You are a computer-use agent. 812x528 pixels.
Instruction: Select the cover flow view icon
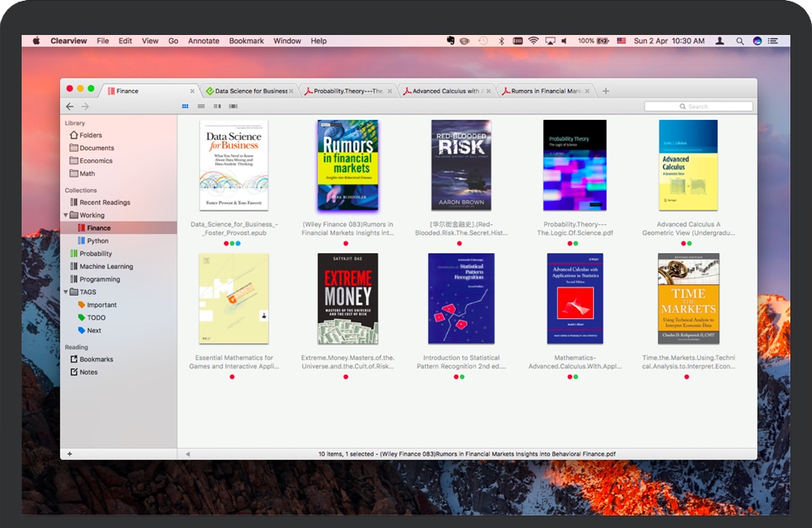[x=233, y=107]
